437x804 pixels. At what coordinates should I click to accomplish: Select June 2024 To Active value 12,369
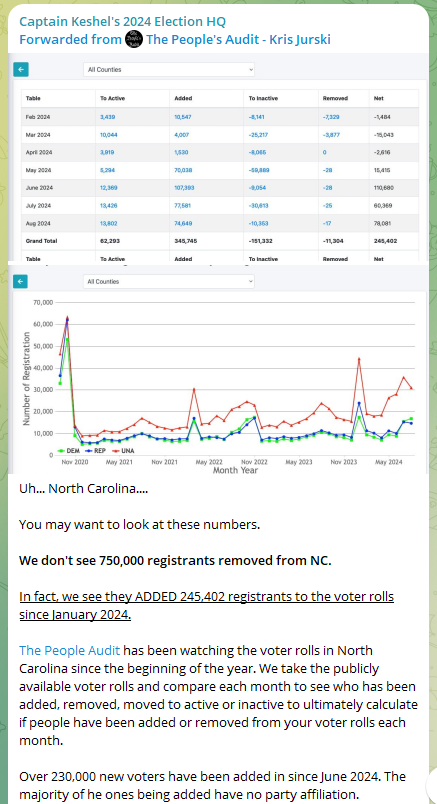pyautogui.click(x=109, y=188)
